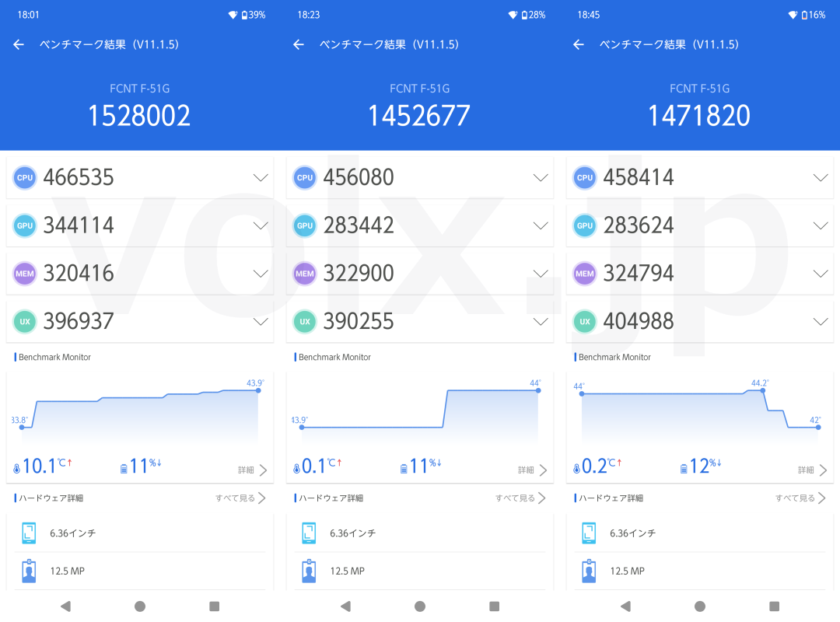
Task: Open 詳細 details in the 18:45 screen
Action: pos(812,470)
